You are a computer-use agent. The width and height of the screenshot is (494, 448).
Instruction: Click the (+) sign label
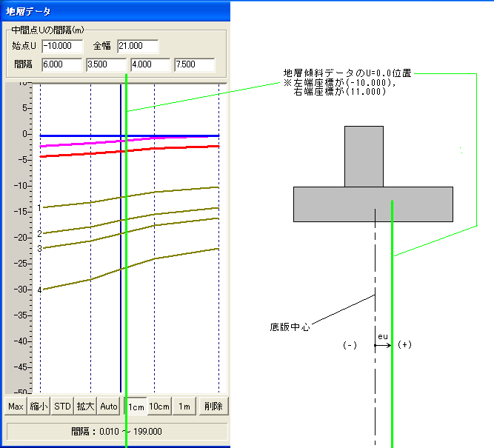[404, 344]
